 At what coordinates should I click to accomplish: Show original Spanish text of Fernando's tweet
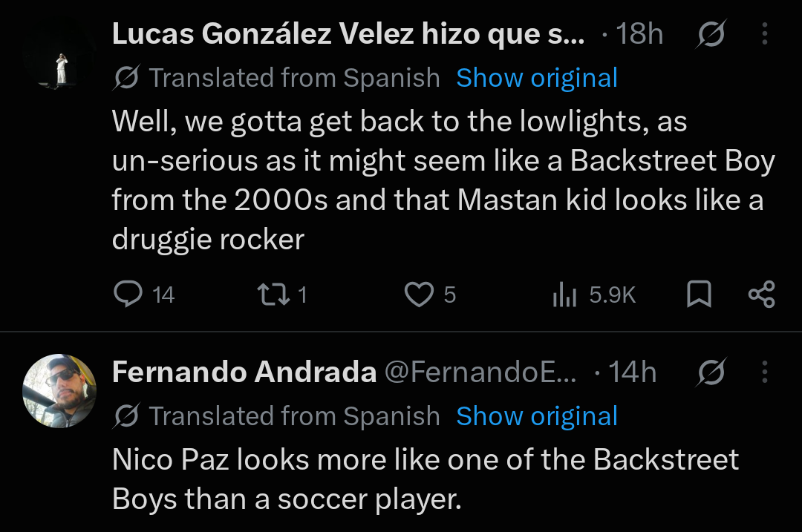(537, 416)
